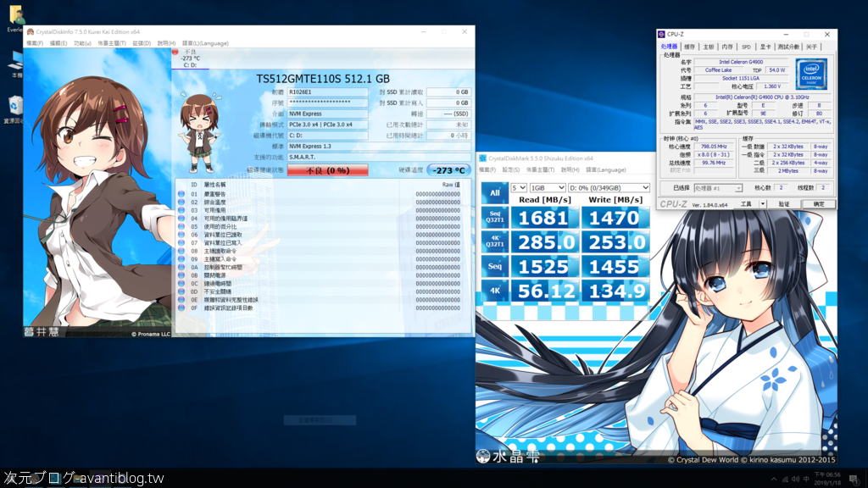Viewport: 868px width, 488px height.
Task: Click the status orb for attribute 05
Action: coord(181,226)
